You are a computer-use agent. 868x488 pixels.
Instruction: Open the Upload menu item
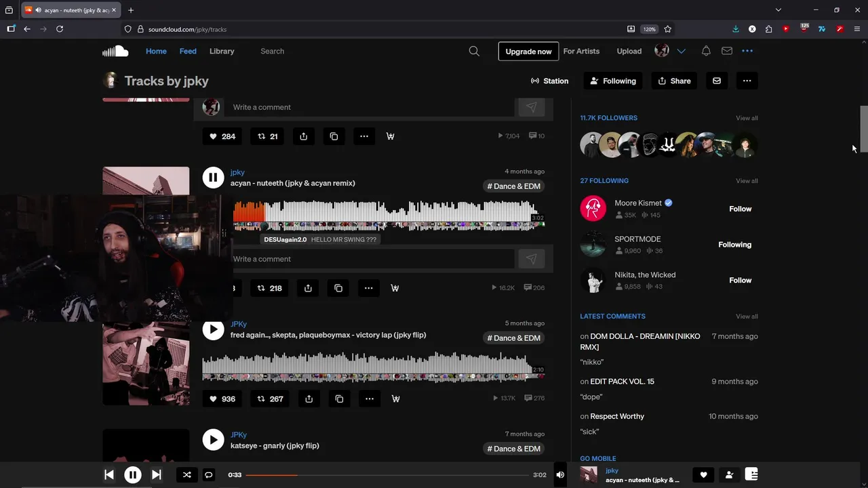pyautogui.click(x=629, y=51)
